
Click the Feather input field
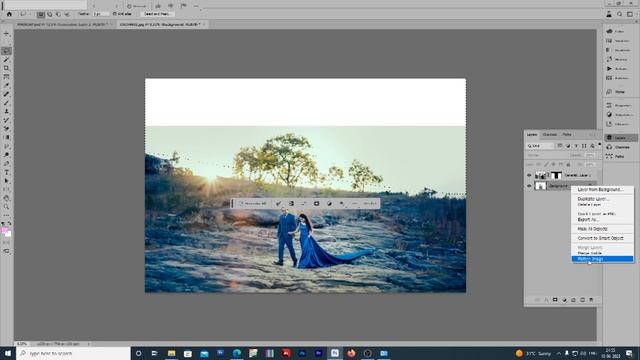coord(101,14)
